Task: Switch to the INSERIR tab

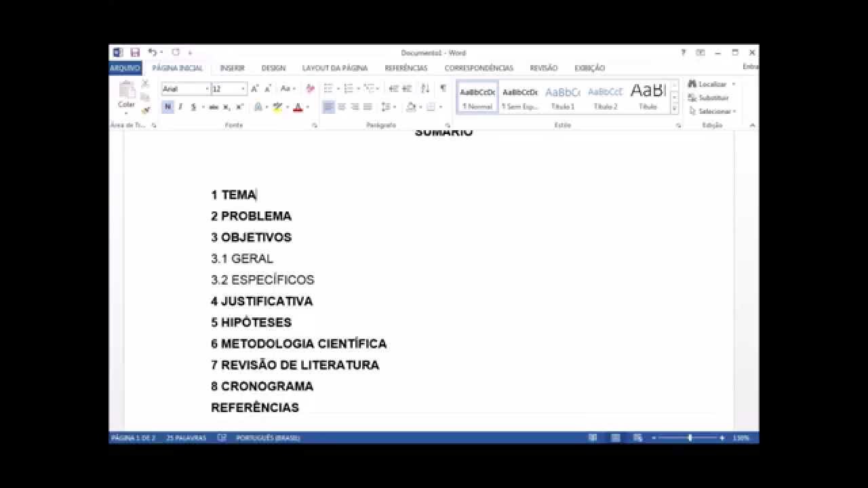Action: point(232,68)
